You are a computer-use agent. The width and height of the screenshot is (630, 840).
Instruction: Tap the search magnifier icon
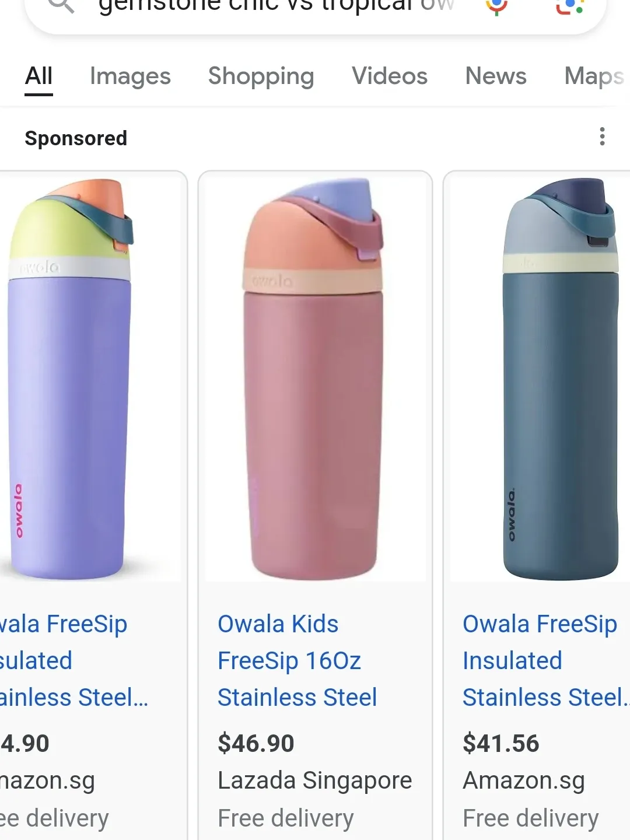pyautogui.click(x=60, y=6)
